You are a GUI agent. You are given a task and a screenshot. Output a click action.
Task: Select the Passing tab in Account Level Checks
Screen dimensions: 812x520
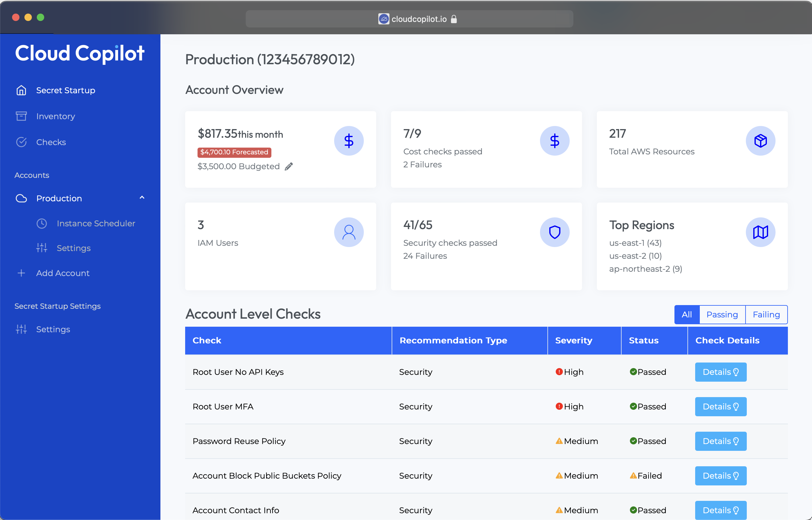click(721, 314)
